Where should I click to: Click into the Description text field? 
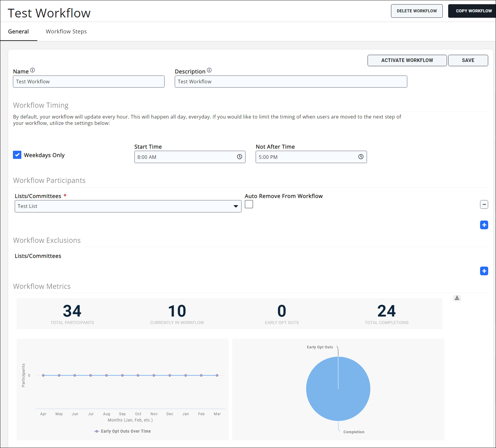(x=291, y=82)
